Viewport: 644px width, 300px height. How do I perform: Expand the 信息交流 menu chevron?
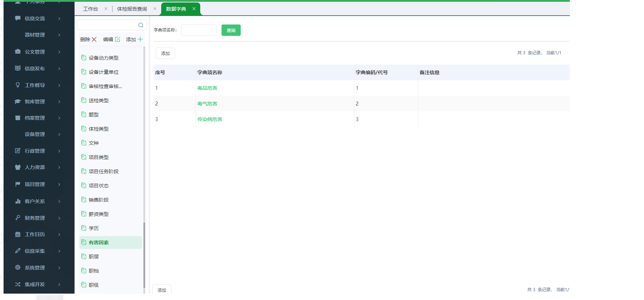click(x=59, y=18)
